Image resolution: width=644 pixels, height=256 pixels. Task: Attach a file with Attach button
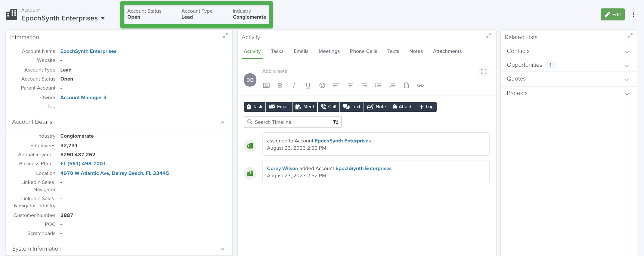tap(403, 107)
